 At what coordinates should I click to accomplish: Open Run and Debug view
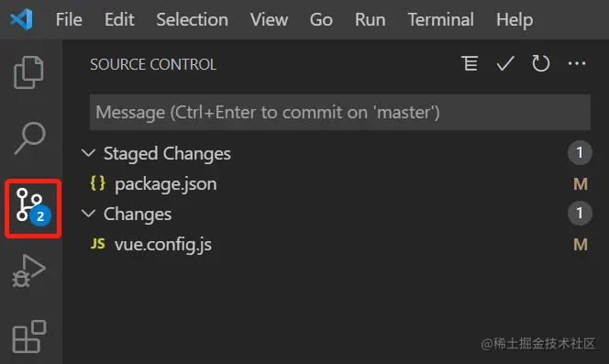[28, 271]
